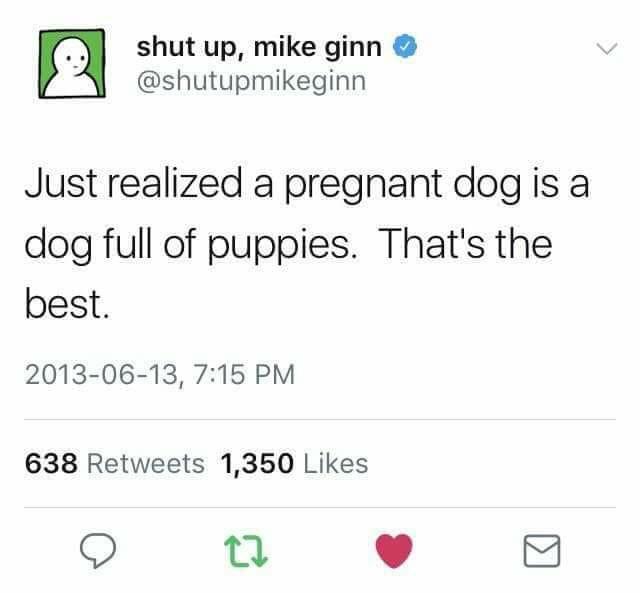Click the white figure inside the avatar

pyautogui.click(x=71, y=67)
